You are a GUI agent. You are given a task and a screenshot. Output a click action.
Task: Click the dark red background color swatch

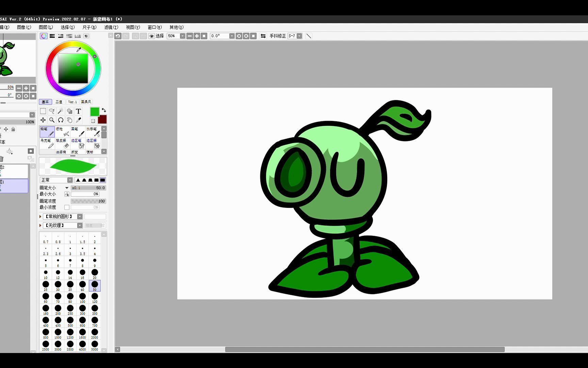coord(102,119)
